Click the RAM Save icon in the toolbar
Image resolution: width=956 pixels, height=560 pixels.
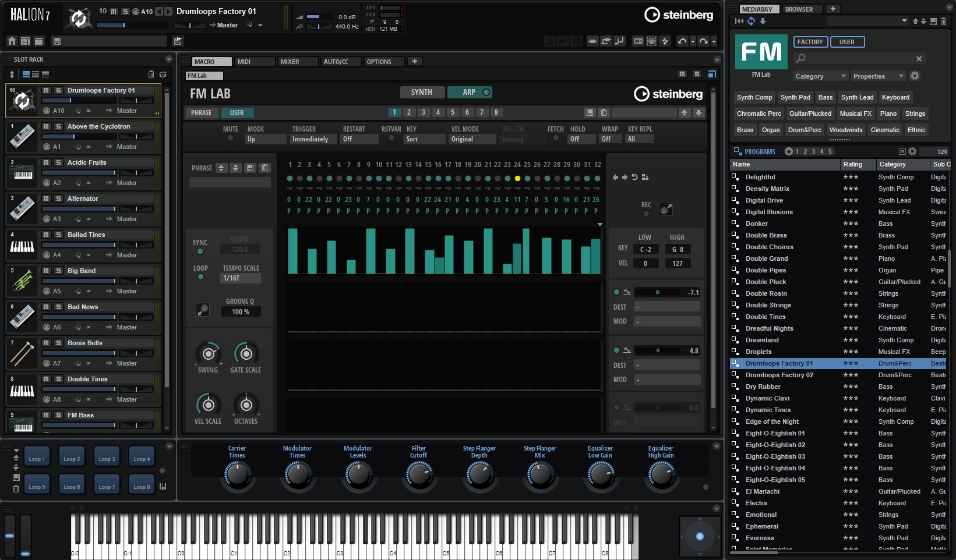[638, 41]
